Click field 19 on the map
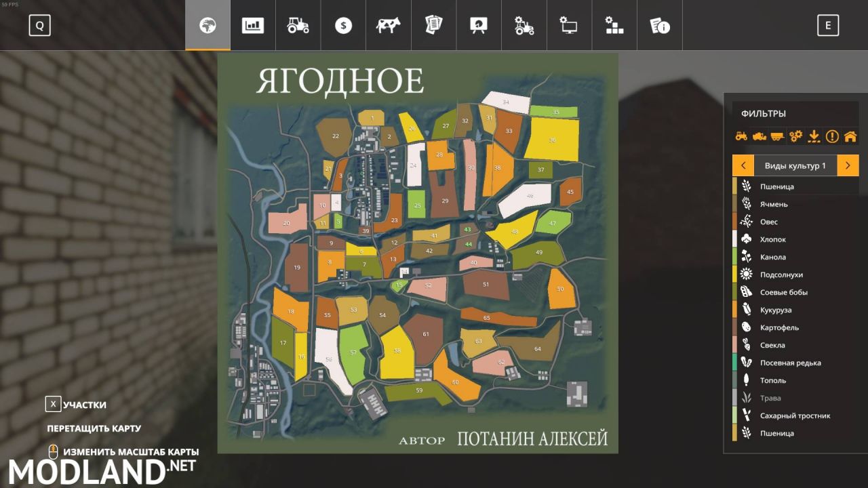This screenshot has height=488, width=868. click(x=296, y=268)
